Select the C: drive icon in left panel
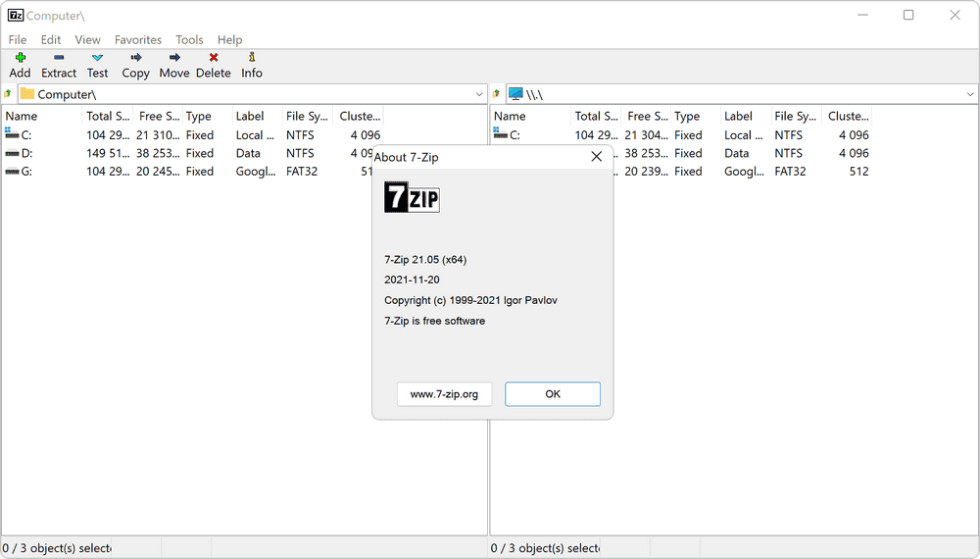The image size is (980, 559). (12, 133)
